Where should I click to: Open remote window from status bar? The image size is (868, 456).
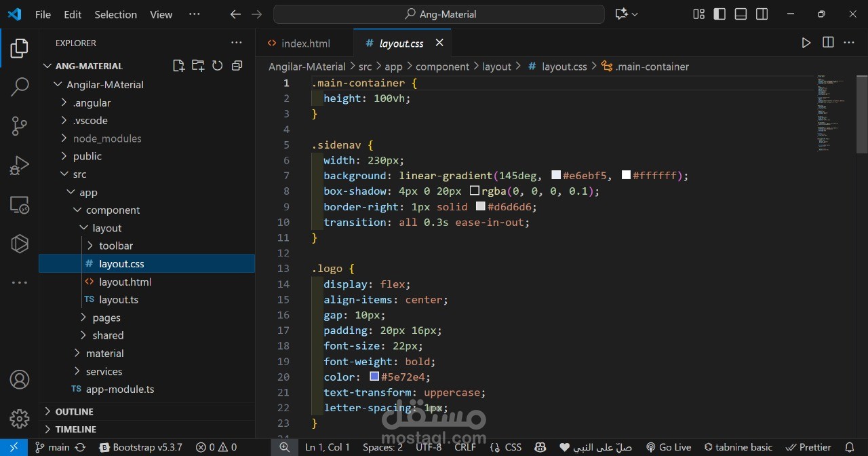coord(14,447)
